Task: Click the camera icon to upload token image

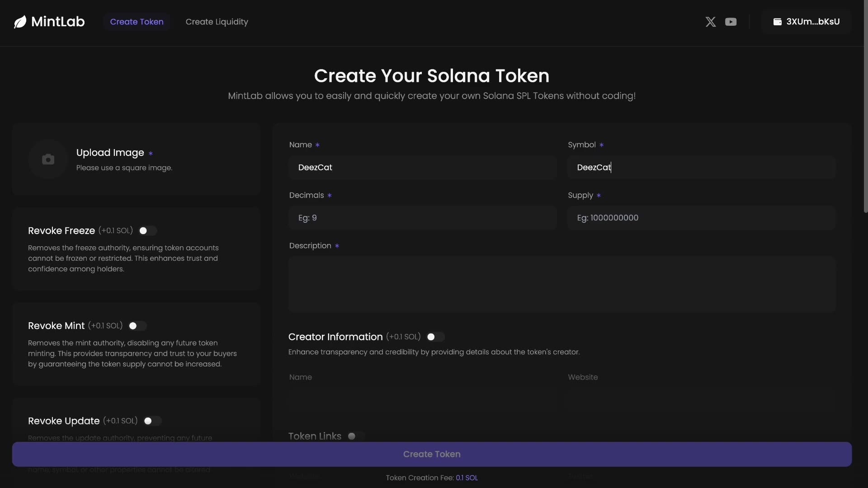Action: click(x=47, y=159)
